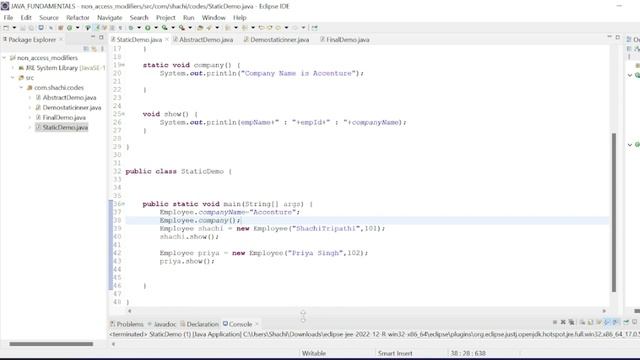Open the coverage icon dropdown arrow

(173, 28)
